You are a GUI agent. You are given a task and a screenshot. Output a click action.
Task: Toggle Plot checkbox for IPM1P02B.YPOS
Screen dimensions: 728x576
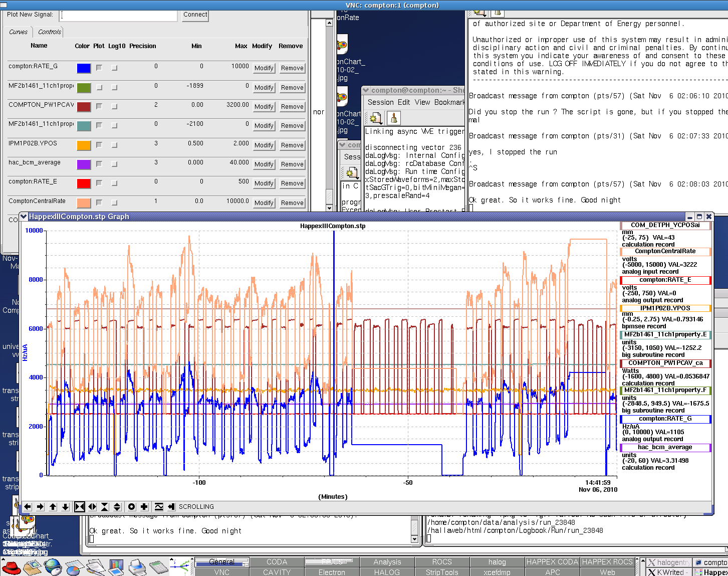click(99, 145)
